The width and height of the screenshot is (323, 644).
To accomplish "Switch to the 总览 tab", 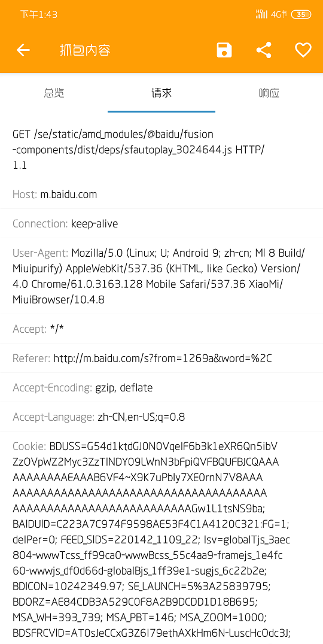I will [x=54, y=93].
